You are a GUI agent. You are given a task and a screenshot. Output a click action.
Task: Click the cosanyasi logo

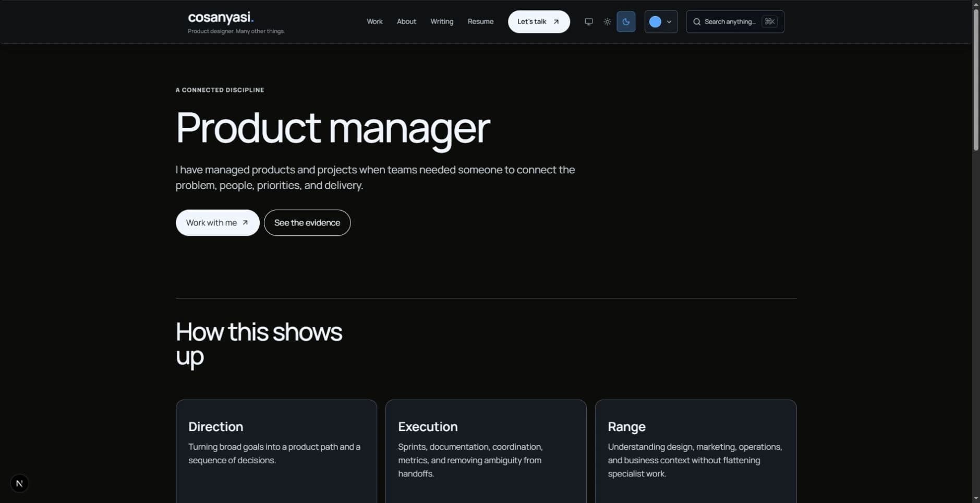point(221,18)
